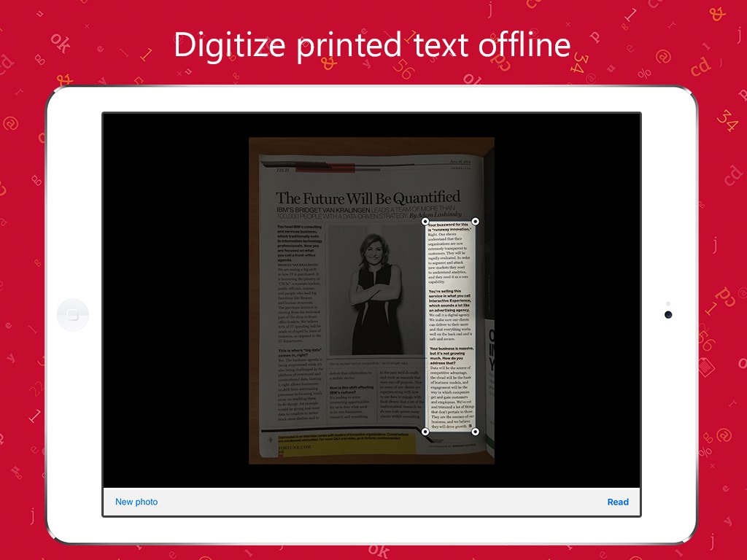Viewport: 747px width, 560px height.
Task: Tap the Read button
Action: coord(618,502)
